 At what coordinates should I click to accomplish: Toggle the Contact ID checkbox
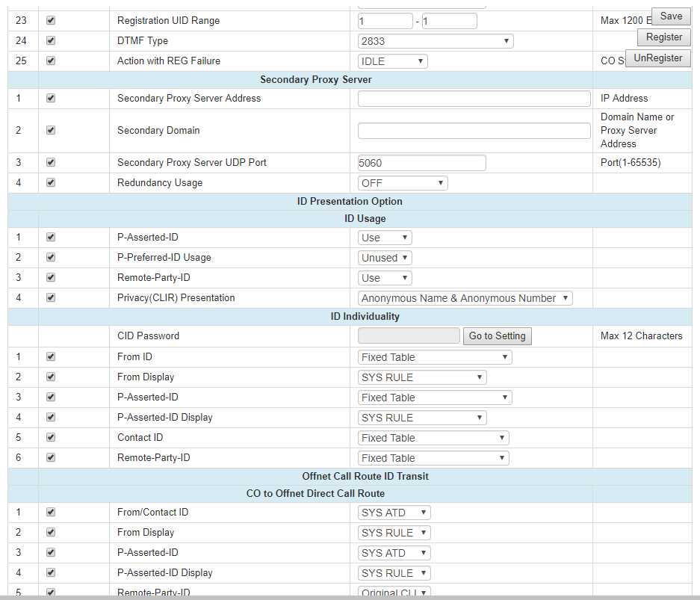click(x=51, y=437)
